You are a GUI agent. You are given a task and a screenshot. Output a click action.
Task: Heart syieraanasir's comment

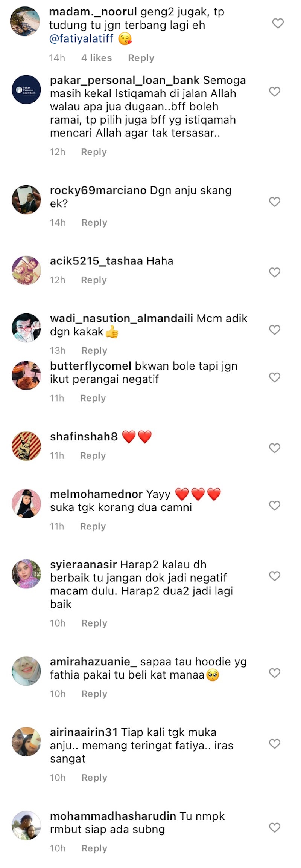click(275, 576)
